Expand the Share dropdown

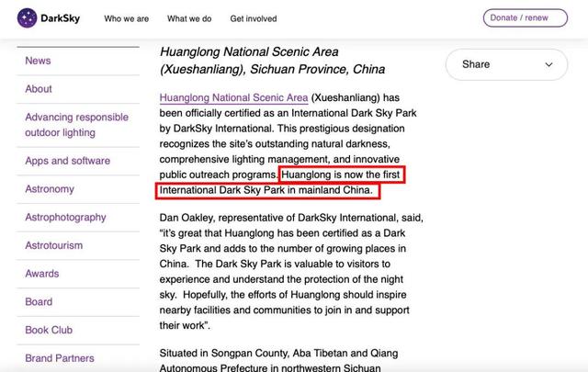(506, 64)
